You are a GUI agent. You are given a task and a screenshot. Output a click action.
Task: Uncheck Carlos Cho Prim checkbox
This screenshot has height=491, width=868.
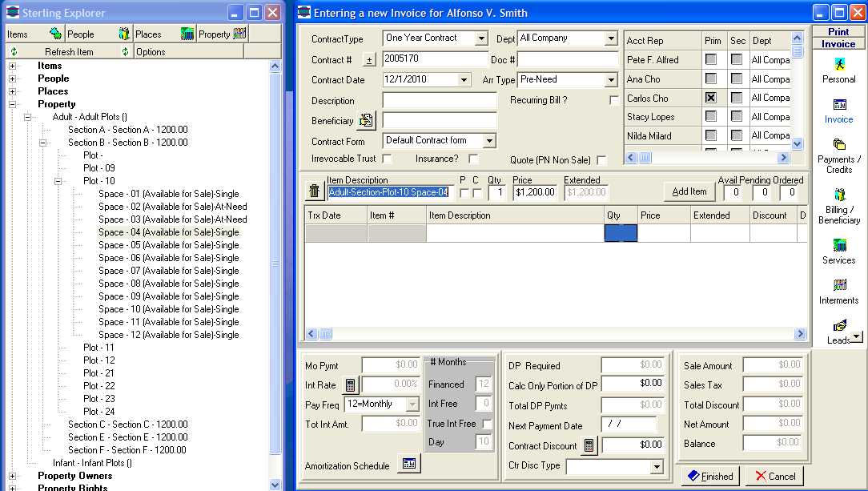pos(710,98)
